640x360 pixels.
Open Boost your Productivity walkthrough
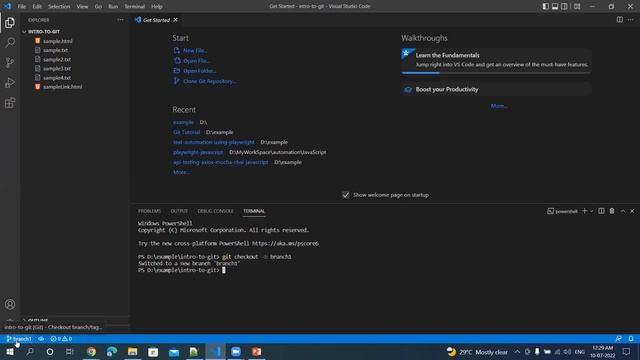click(x=496, y=89)
